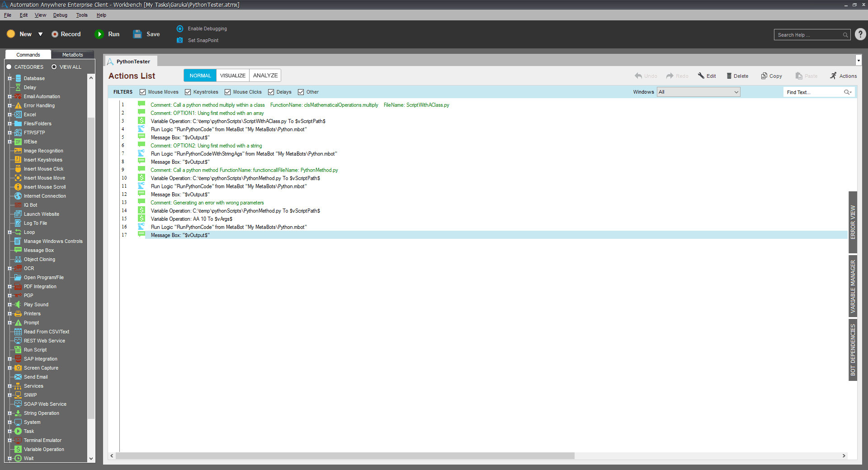Open the New button dropdown arrow
Image resolution: width=868 pixels, height=470 pixels.
click(40, 34)
